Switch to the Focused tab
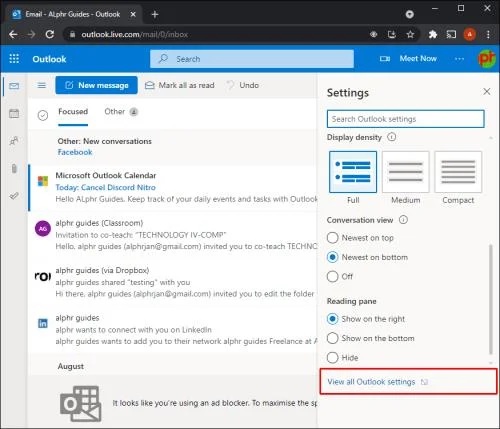The width and height of the screenshot is (500, 429). tap(73, 112)
